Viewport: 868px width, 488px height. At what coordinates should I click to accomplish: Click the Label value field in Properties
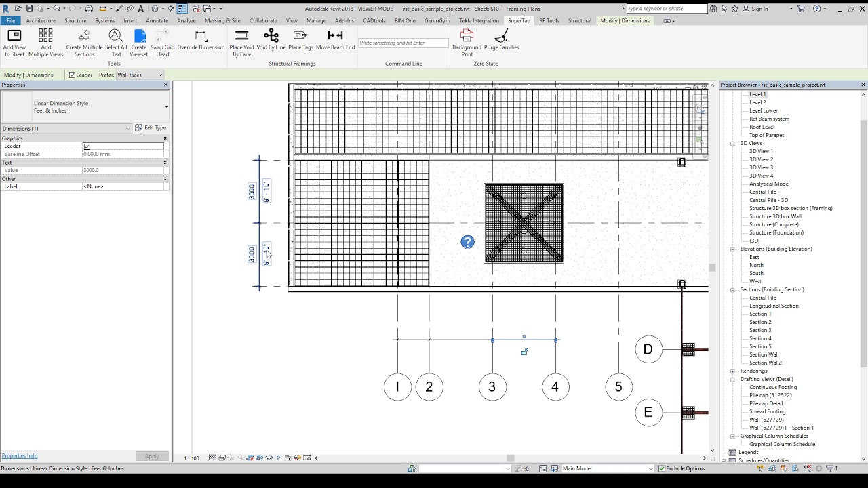pos(125,187)
